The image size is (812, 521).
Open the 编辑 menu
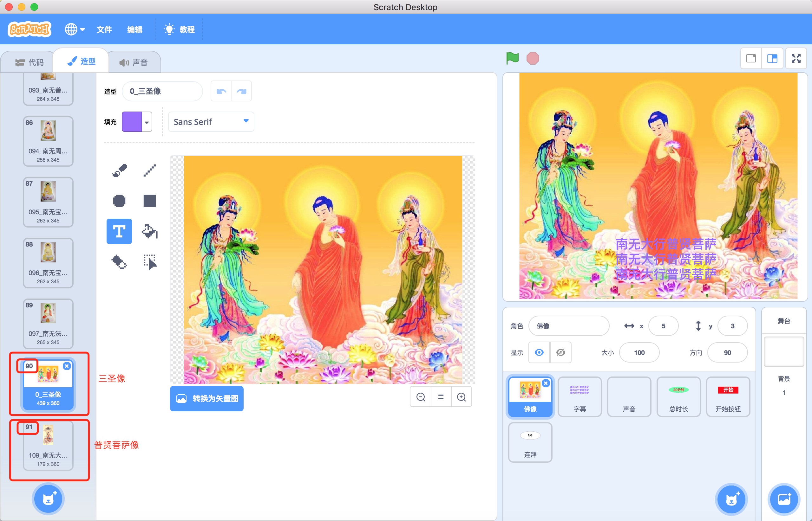tap(135, 29)
